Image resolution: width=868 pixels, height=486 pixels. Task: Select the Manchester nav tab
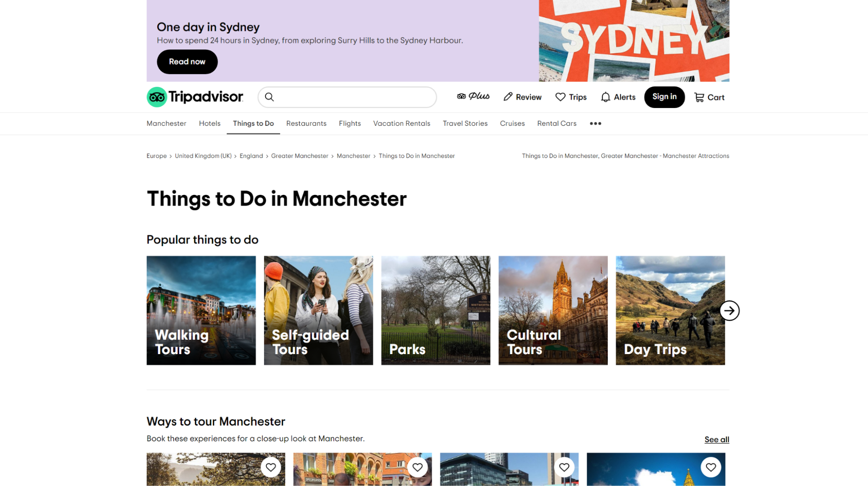(x=166, y=123)
